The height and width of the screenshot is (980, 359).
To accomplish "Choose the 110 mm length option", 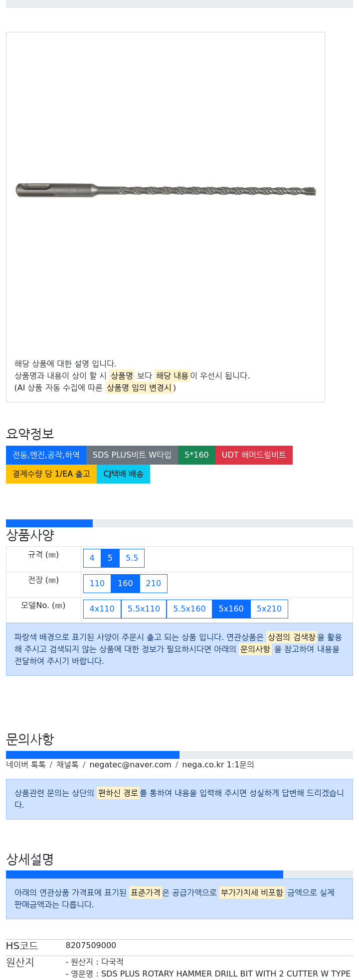I will [97, 584].
